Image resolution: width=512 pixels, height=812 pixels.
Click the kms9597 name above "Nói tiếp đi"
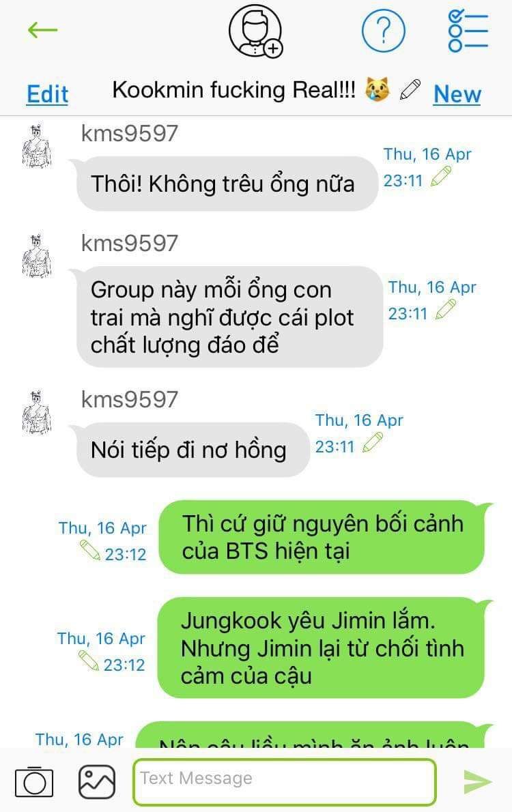click(x=130, y=399)
